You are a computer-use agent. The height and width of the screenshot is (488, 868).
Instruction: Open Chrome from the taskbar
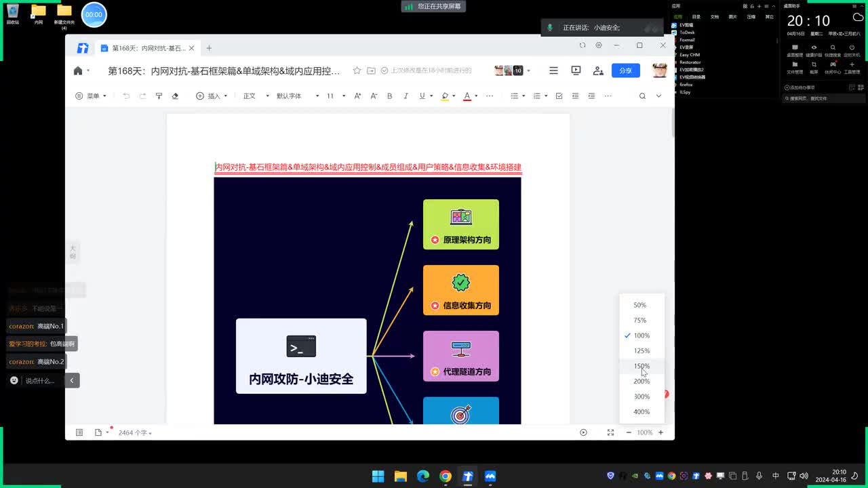[x=445, y=476]
